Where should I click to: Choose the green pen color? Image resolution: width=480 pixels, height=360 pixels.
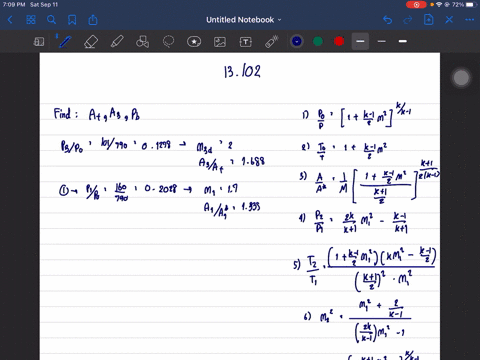pos(318,41)
